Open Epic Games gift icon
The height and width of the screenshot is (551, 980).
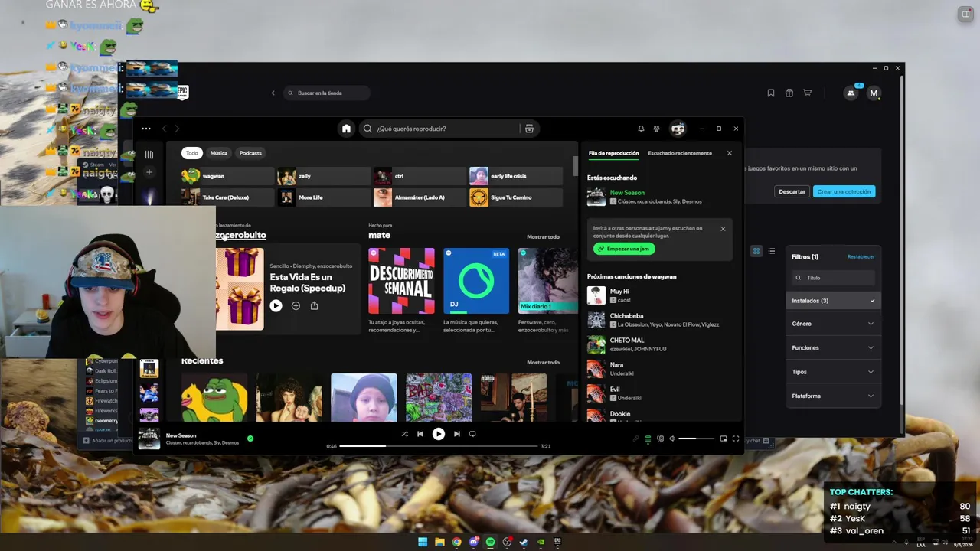click(x=789, y=93)
